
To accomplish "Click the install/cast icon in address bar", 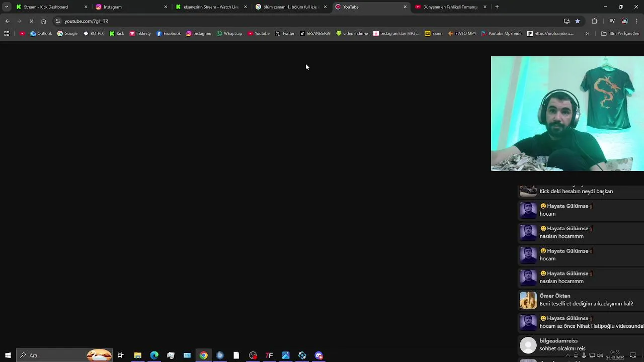I will tap(567, 21).
